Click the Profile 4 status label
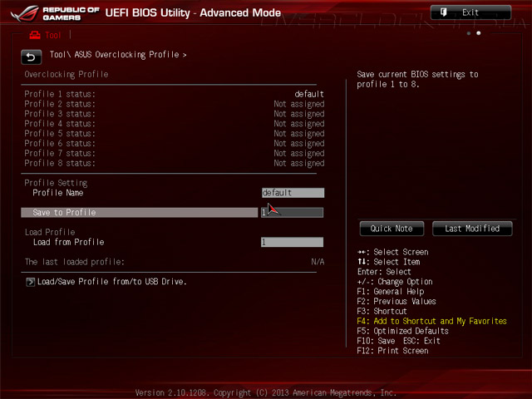Viewport: 532px width, 399px height. click(60, 124)
